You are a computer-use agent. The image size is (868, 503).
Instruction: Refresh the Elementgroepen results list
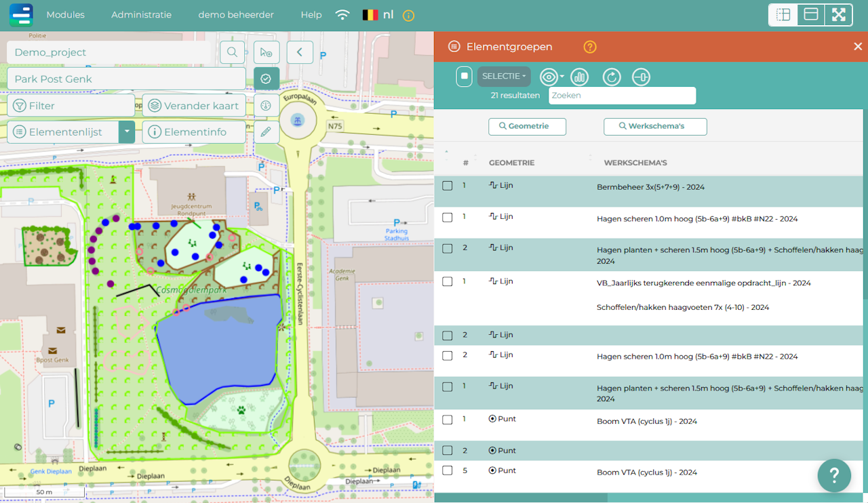click(612, 77)
